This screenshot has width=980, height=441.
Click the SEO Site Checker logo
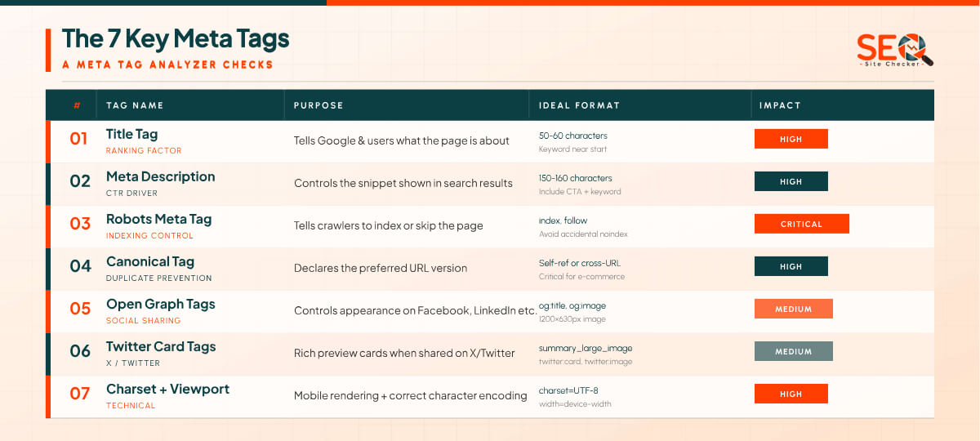click(x=895, y=50)
